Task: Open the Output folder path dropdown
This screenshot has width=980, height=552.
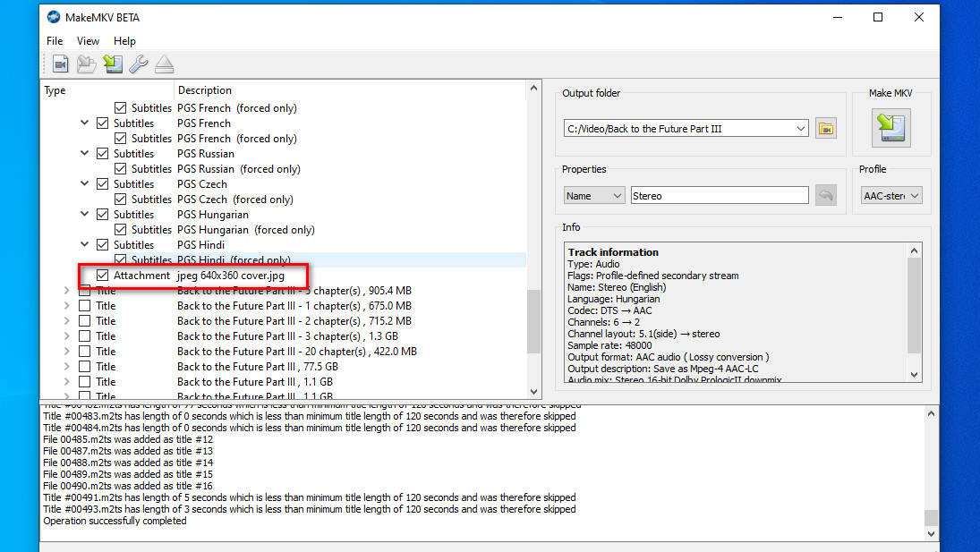Action: coord(801,129)
